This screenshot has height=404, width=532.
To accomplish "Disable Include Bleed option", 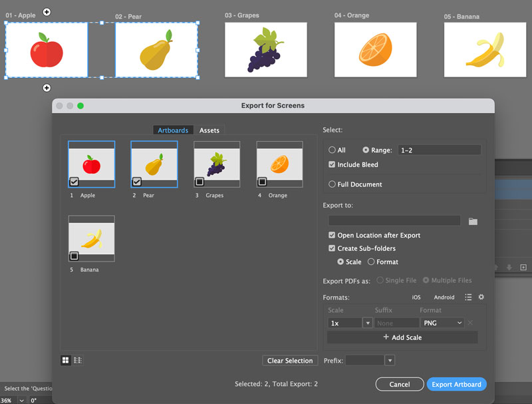I will [333, 164].
